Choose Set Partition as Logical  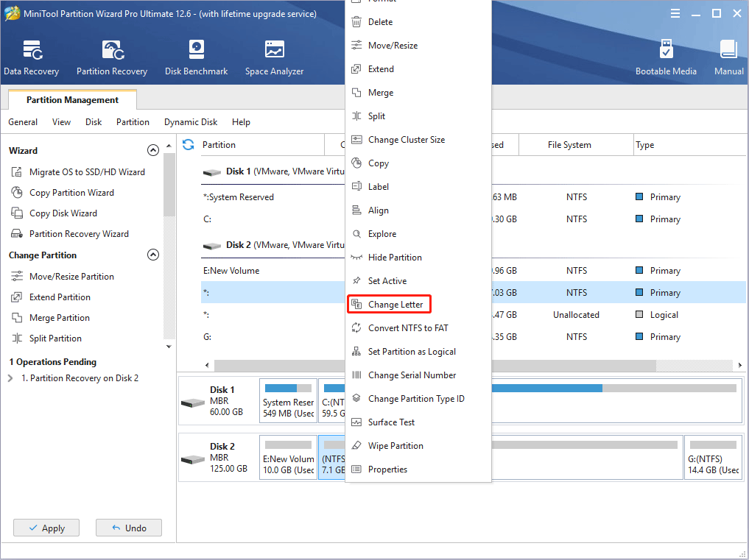[418, 351]
